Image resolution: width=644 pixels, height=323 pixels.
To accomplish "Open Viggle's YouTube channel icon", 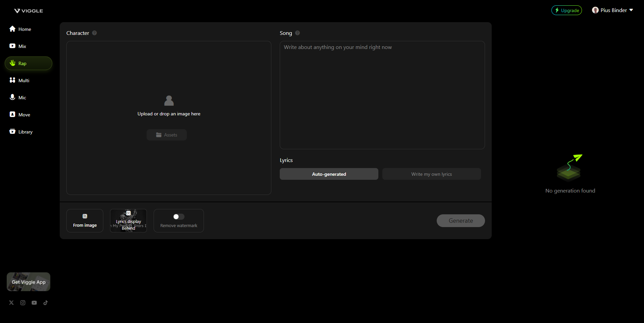I will [x=34, y=303].
